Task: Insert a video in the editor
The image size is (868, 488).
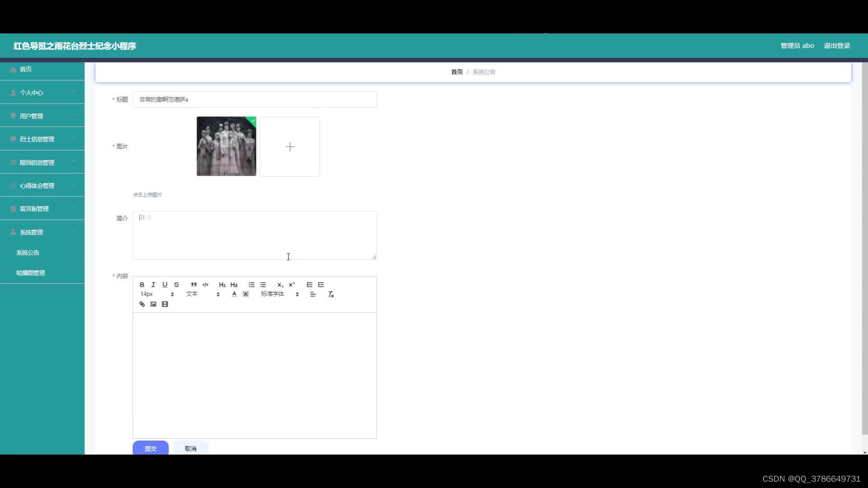Action: [165, 304]
